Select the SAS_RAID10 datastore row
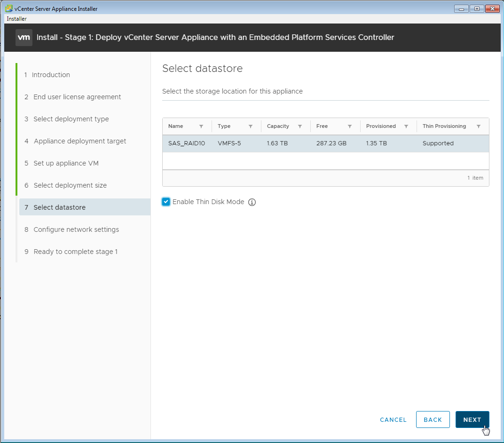Viewport: 504px width, 443px height. (x=325, y=143)
